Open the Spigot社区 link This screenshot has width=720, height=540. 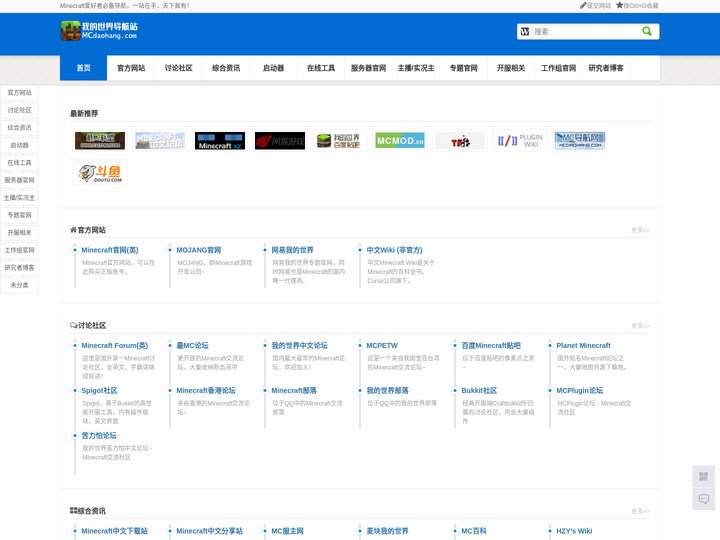click(99, 390)
